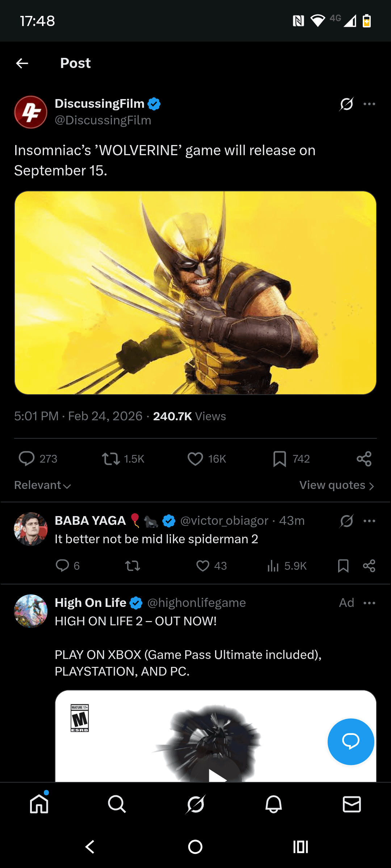Reply to the Wolverine post
The width and height of the screenshot is (391, 868).
(26, 459)
